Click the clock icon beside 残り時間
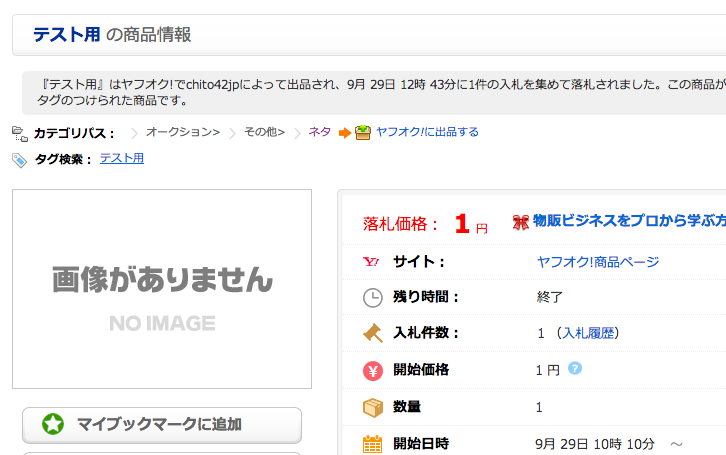 (x=372, y=297)
